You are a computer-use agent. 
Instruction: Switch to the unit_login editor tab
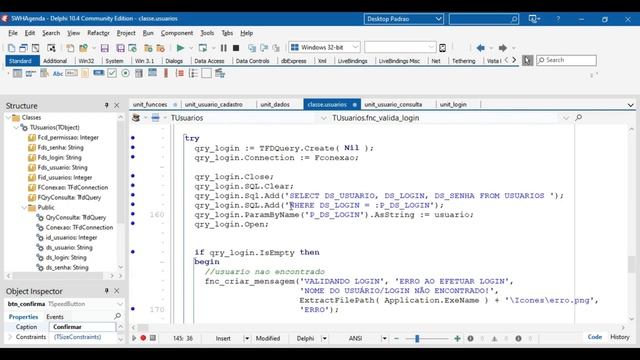pos(453,104)
